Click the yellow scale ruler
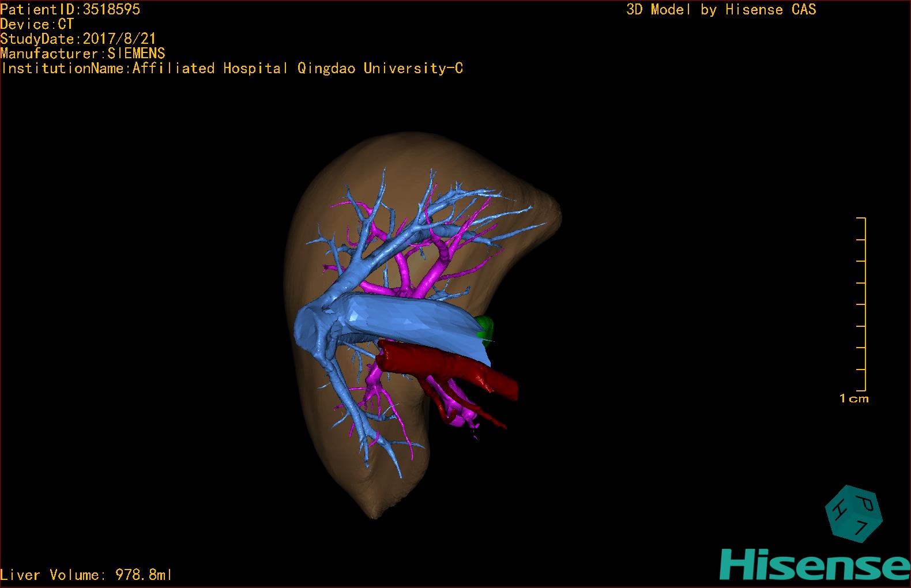Viewport: 911px width, 588px height. [861, 304]
